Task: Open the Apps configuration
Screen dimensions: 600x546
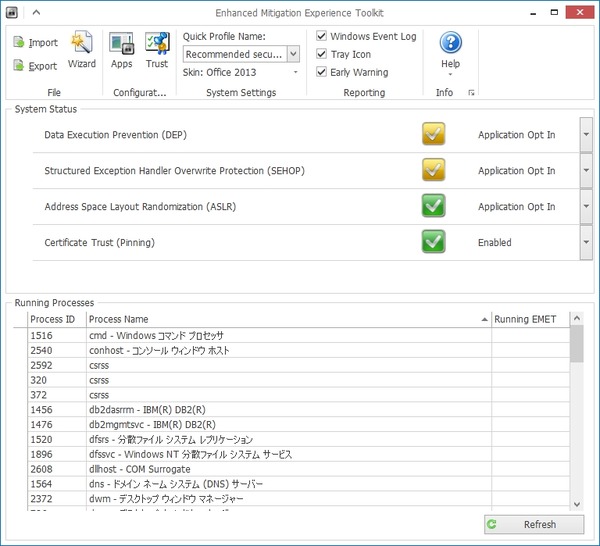Action: coord(121,50)
